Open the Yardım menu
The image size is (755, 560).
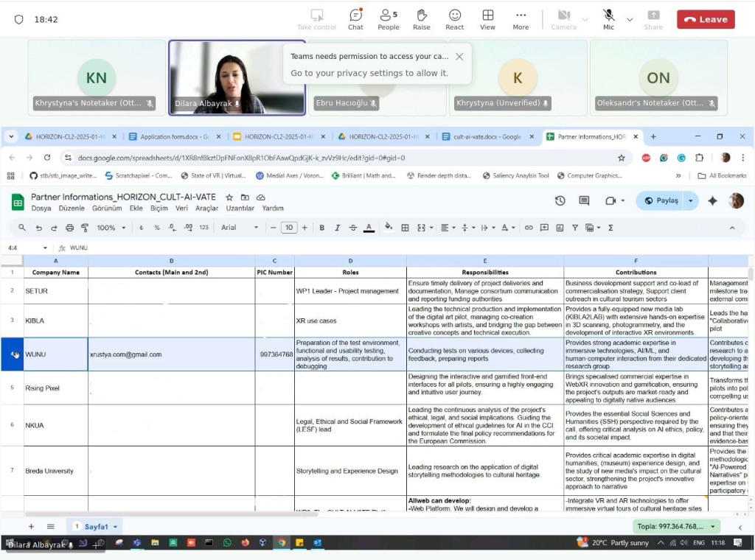(x=273, y=209)
